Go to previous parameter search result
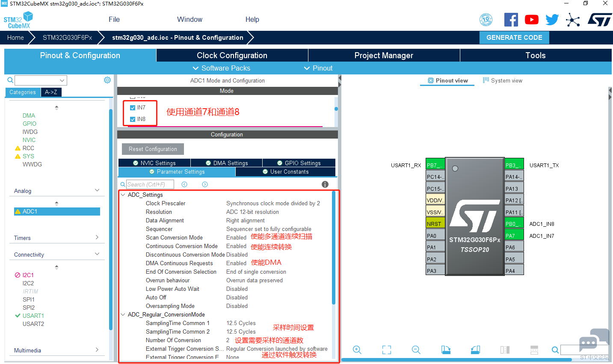Screen dimensions: 613x364 click(x=184, y=184)
